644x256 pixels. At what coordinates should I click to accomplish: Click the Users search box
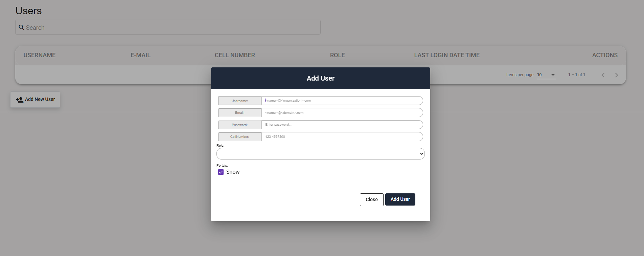tap(172, 27)
